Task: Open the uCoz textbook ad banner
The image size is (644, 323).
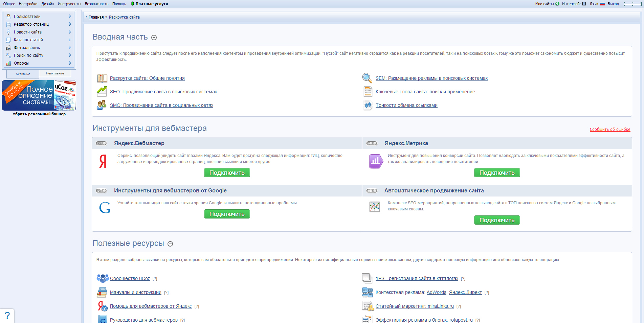Action: click(x=39, y=95)
